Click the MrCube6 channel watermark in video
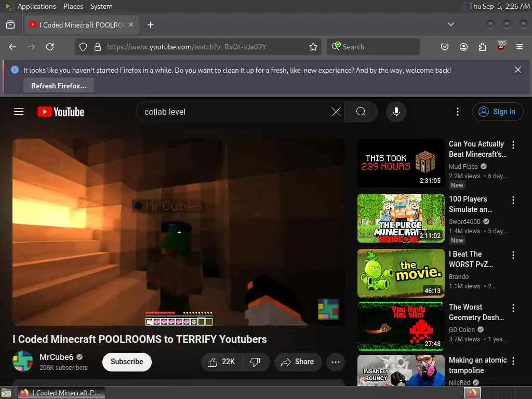Screen dimensions: 532x399 point(328,309)
